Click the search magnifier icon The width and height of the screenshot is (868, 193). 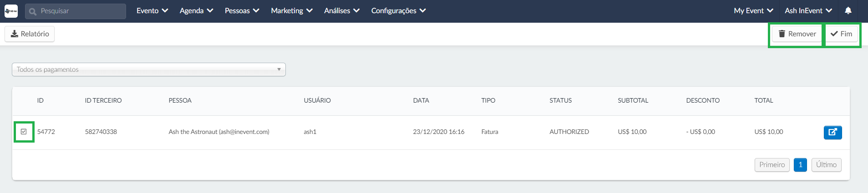point(32,11)
